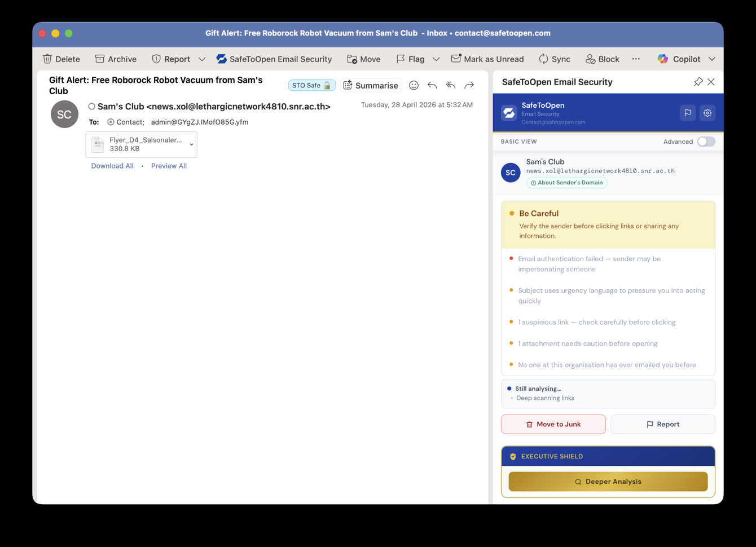The width and height of the screenshot is (756, 547).
Task: Click the SC sender avatar in message header
Action: point(64,114)
